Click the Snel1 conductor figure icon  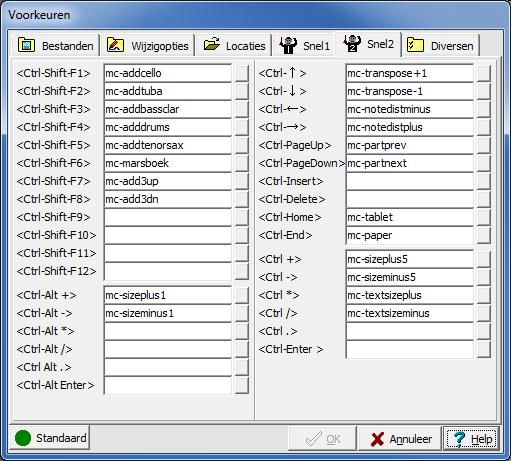click(x=288, y=45)
